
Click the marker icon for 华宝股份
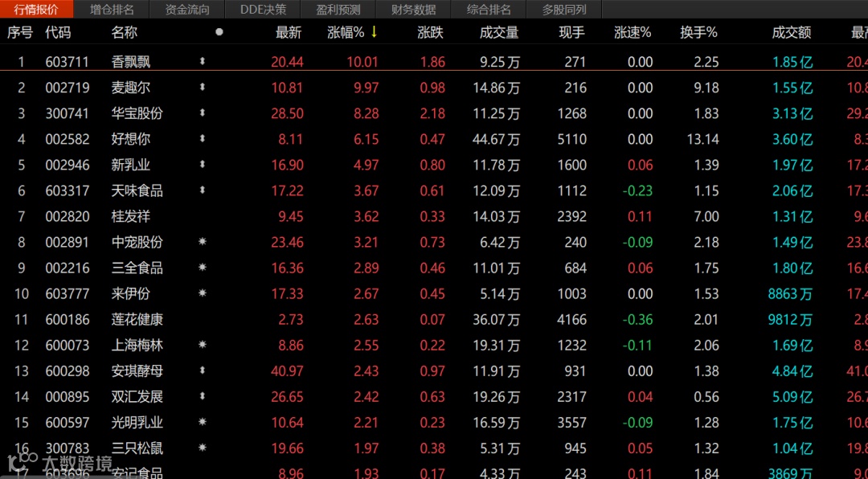point(202,113)
